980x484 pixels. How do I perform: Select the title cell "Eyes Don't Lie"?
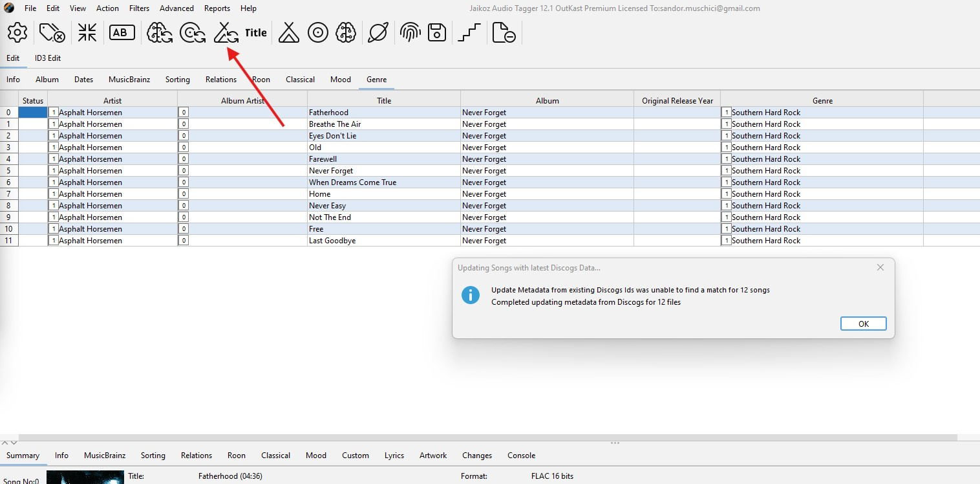[384, 136]
